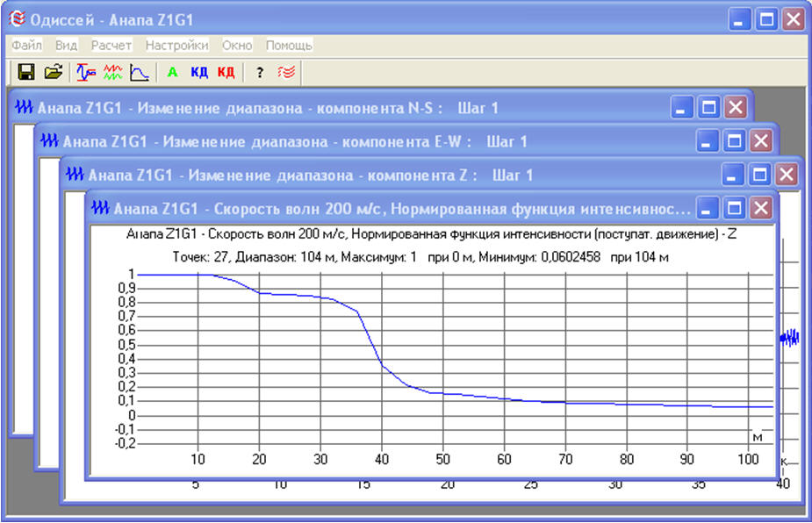Click the Save floppy disk icon

pos(26,73)
